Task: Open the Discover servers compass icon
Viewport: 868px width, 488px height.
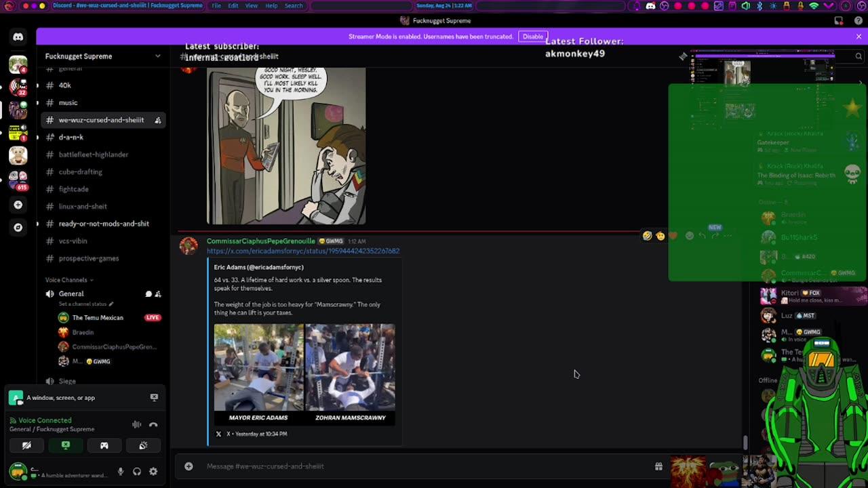Action: (x=18, y=228)
